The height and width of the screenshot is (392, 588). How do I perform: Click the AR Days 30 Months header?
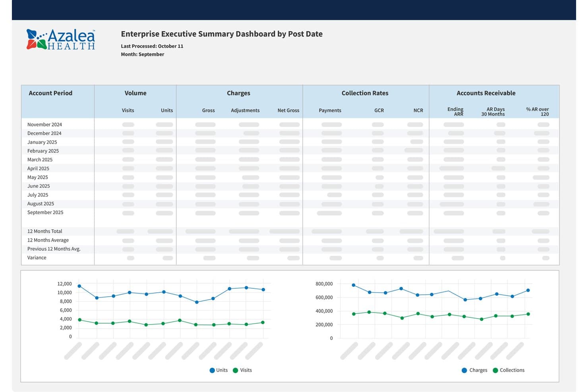493,112
